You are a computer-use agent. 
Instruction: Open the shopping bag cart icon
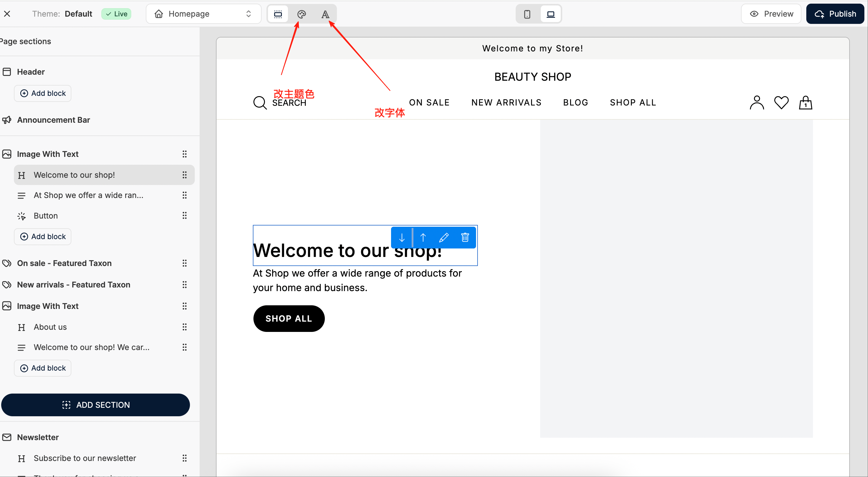[x=805, y=102]
